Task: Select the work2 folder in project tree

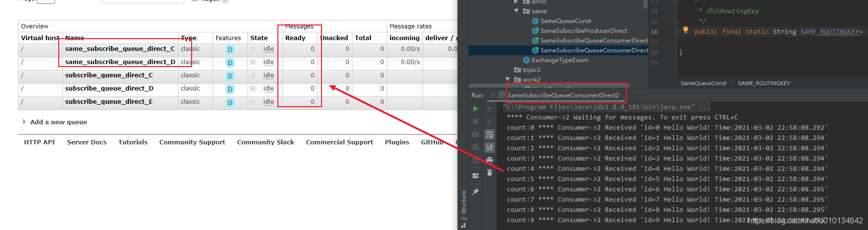Action: coord(531,80)
